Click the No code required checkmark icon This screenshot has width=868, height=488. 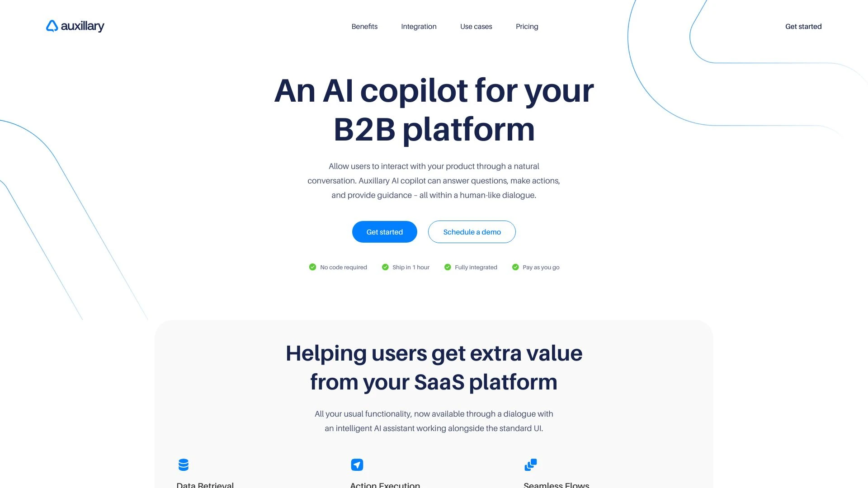[x=312, y=267]
